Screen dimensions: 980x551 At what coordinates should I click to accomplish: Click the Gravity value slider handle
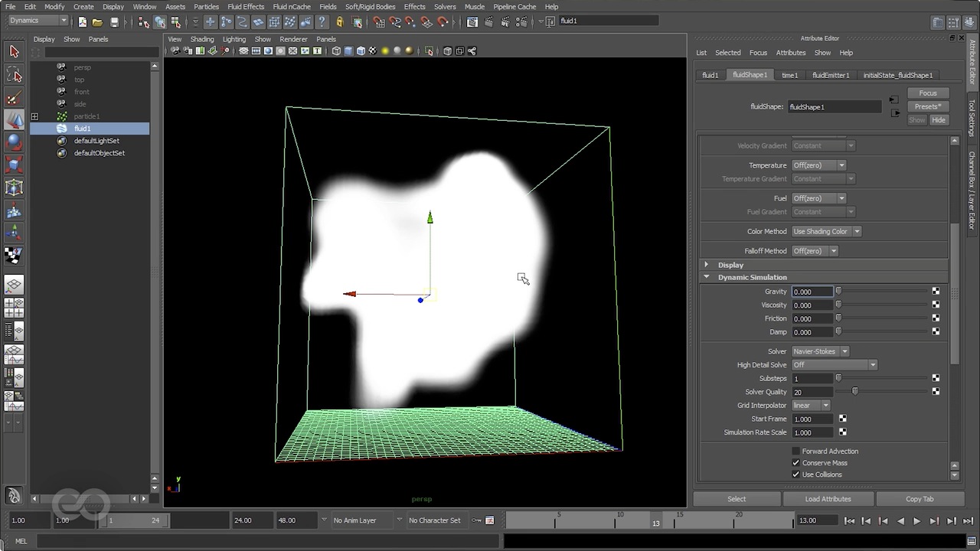838,291
